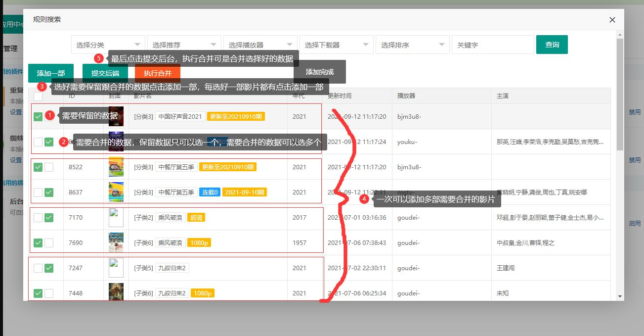
Task: Expand the 选择播放器 dropdown
Action: point(260,45)
